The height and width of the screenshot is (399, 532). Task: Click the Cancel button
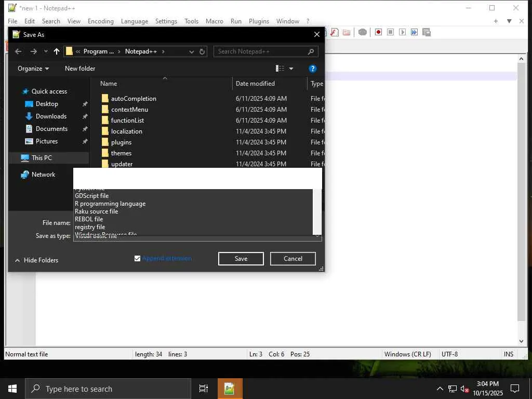(x=293, y=259)
